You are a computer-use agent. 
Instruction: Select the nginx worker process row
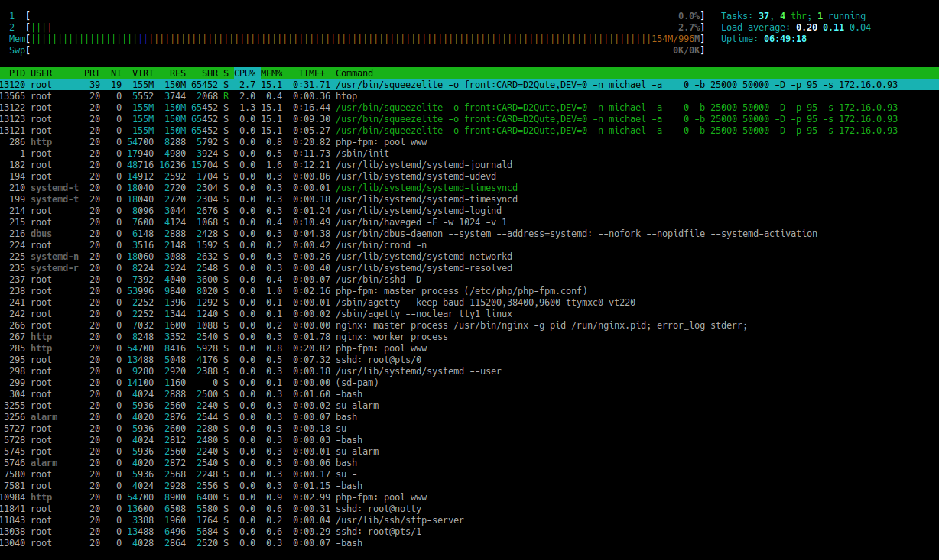click(x=392, y=337)
